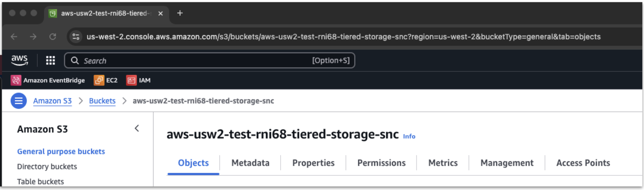Open the EC2 service shortcut
The height and width of the screenshot is (190, 644).
106,80
